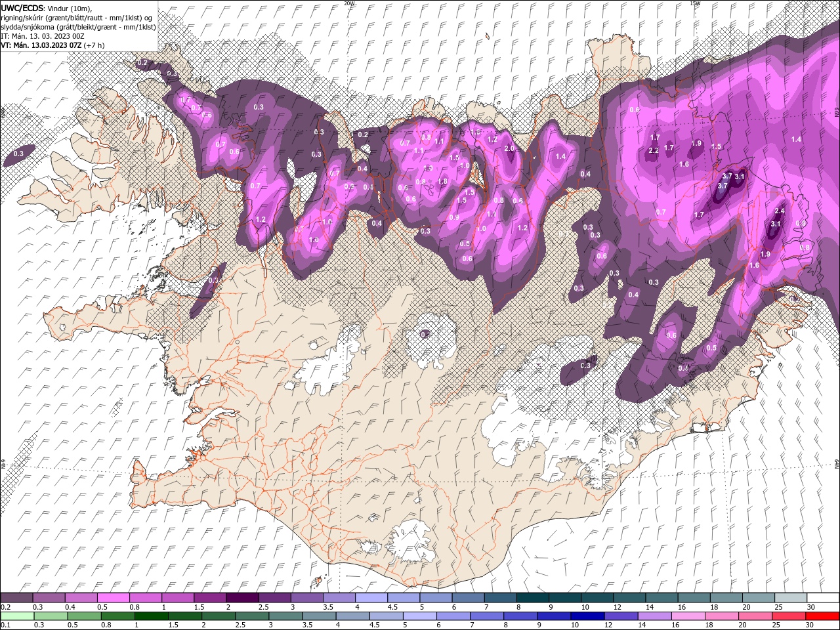Image resolution: width=840 pixels, height=630 pixels.
Task: Select the lower-row green swatch labeled 0.5
Action: [x=84, y=616]
